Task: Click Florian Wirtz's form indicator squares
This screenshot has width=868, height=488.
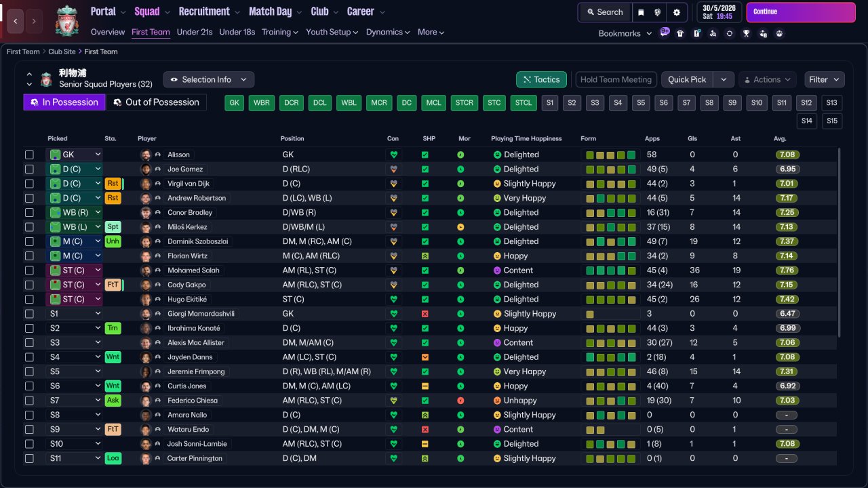Action: (610, 256)
